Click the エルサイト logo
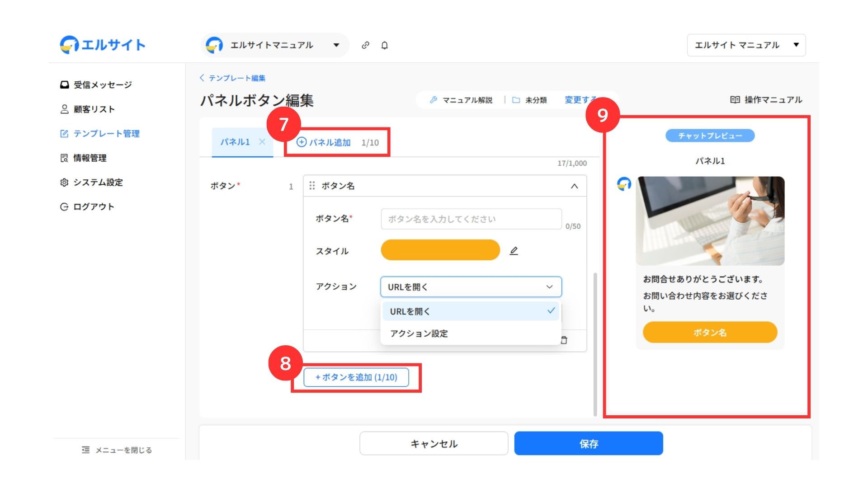This screenshot has width=868, height=488. (x=103, y=45)
